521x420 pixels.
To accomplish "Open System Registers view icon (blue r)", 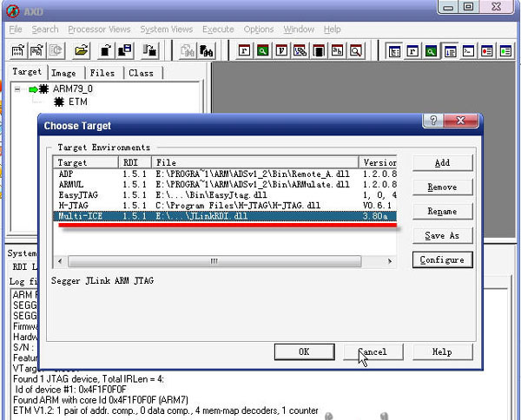I will (x=412, y=51).
